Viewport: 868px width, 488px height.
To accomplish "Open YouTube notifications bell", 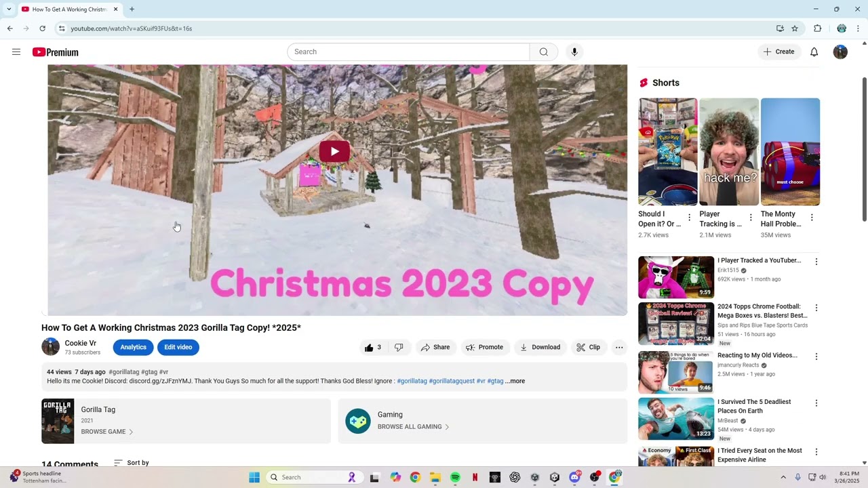I will tap(814, 52).
